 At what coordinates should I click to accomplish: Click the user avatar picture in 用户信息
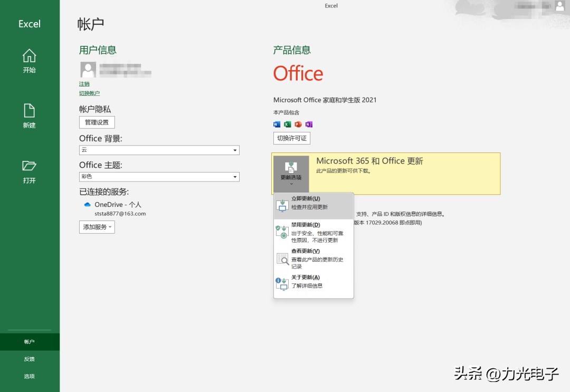[x=88, y=70]
